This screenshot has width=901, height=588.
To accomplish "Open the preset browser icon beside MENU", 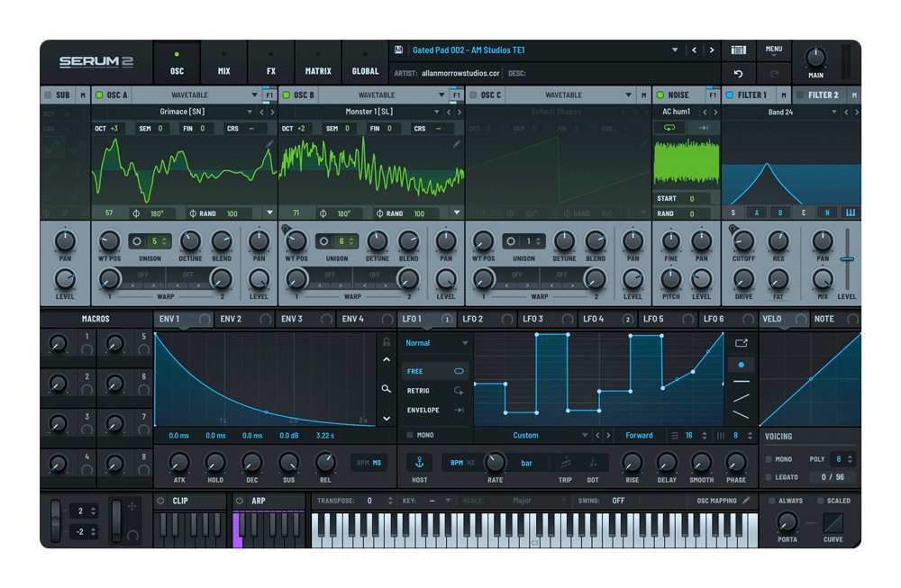I will click(739, 50).
